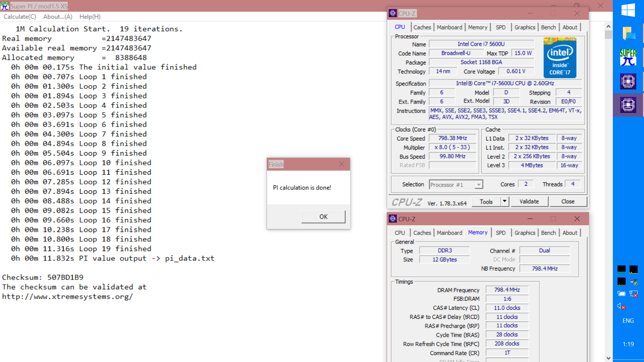This screenshot has height=362, width=644.
Task: Open the Windows Start button
Action: pyautogui.click(x=628, y=10)
